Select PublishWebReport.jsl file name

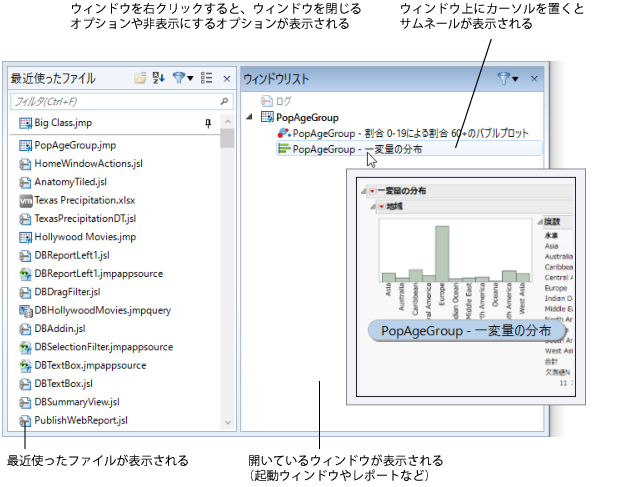[81, 420]
